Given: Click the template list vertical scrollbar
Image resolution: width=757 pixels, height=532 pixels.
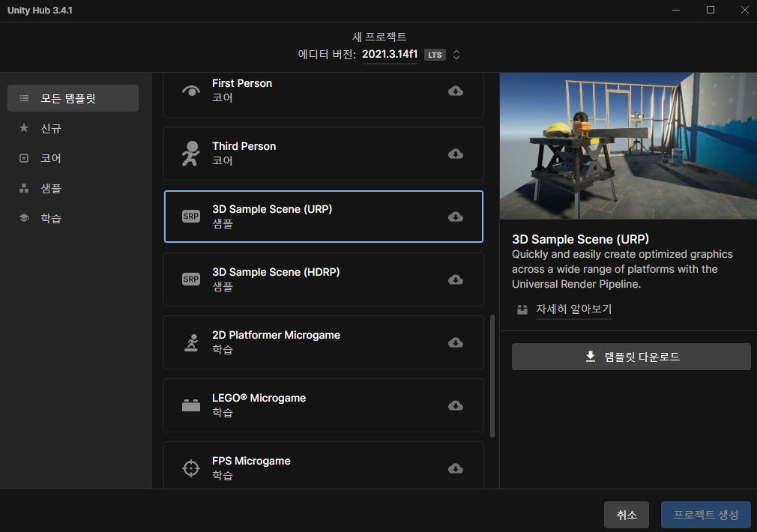Looking at the screenshot, I should (492, 376).
